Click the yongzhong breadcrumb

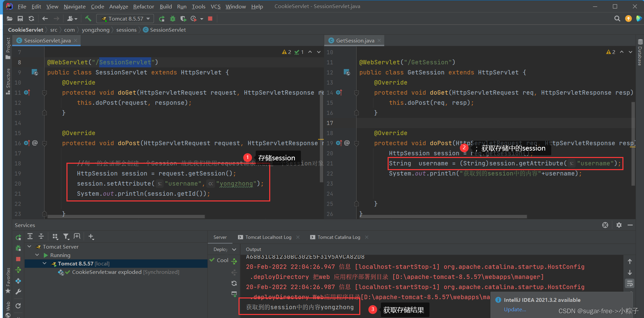pyautogui.click(x=95, y=30)
